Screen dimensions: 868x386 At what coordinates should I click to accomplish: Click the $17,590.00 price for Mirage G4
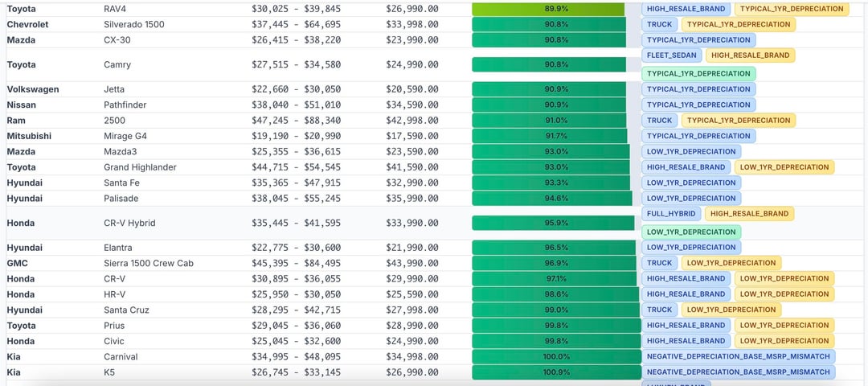pyautogui.click(x=411, y=136)
